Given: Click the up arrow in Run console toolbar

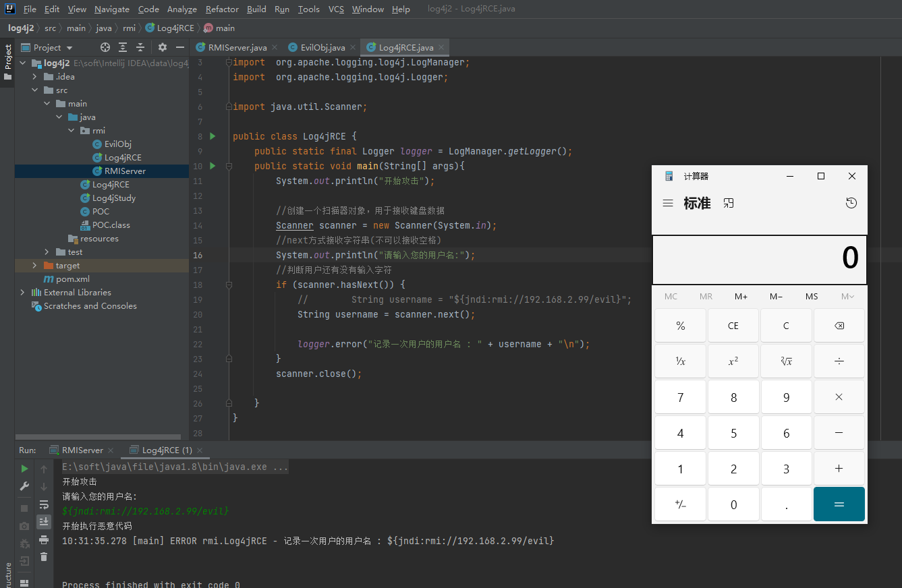Looking at the screenshot, I should coord(44,469).
